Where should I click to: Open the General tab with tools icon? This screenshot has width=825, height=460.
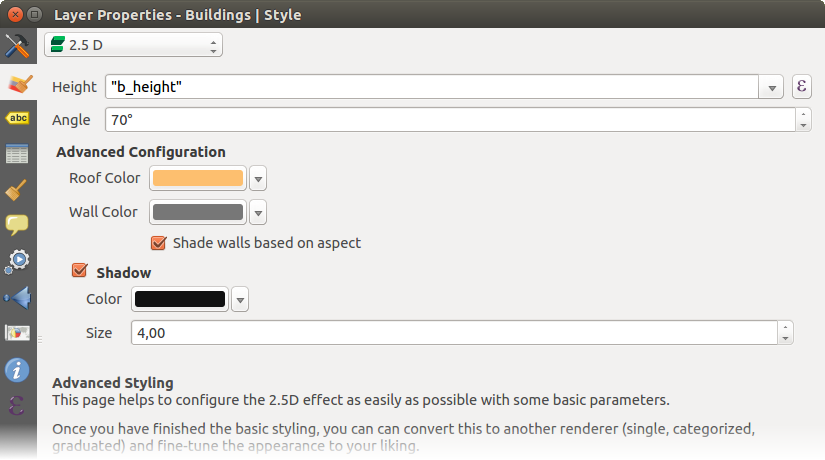[x=17, y=46]
